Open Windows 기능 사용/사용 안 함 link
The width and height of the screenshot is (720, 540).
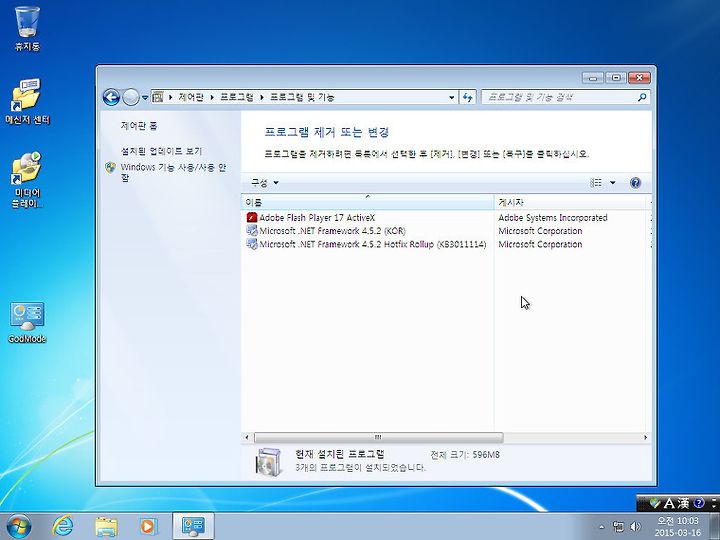pyautogui.click(x=174, y=172)
